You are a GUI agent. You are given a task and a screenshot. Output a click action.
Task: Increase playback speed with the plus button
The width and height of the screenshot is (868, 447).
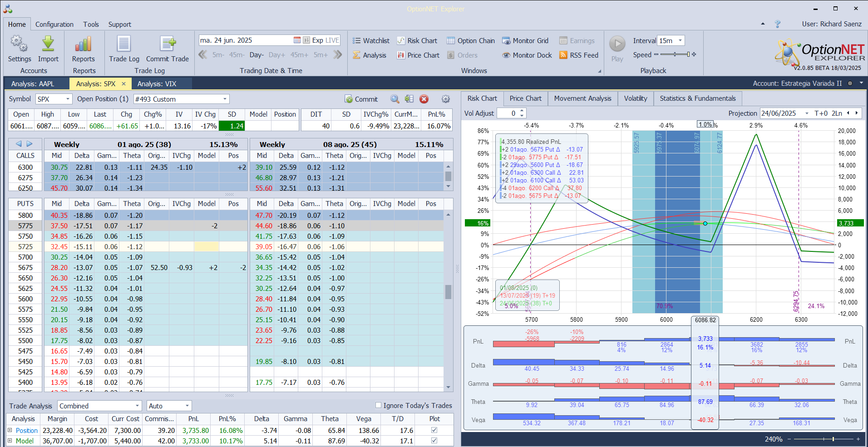[694, 54]
